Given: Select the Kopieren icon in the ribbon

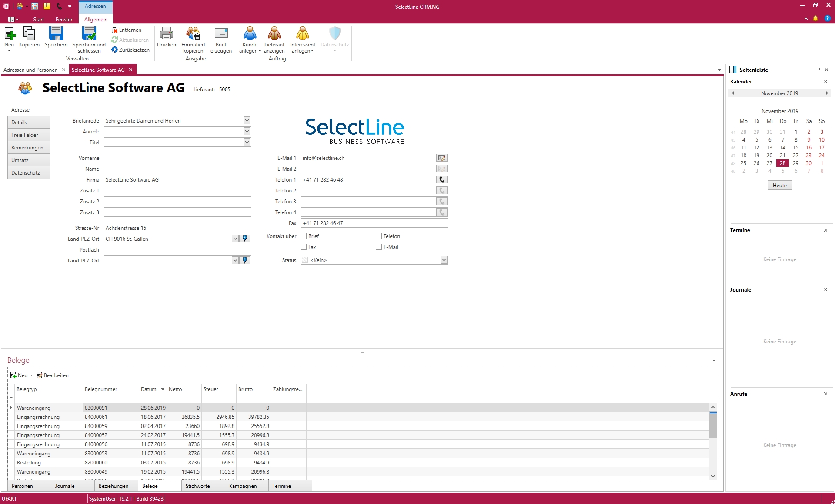Looking at the screenshot, I should click(x=29, y=38).
